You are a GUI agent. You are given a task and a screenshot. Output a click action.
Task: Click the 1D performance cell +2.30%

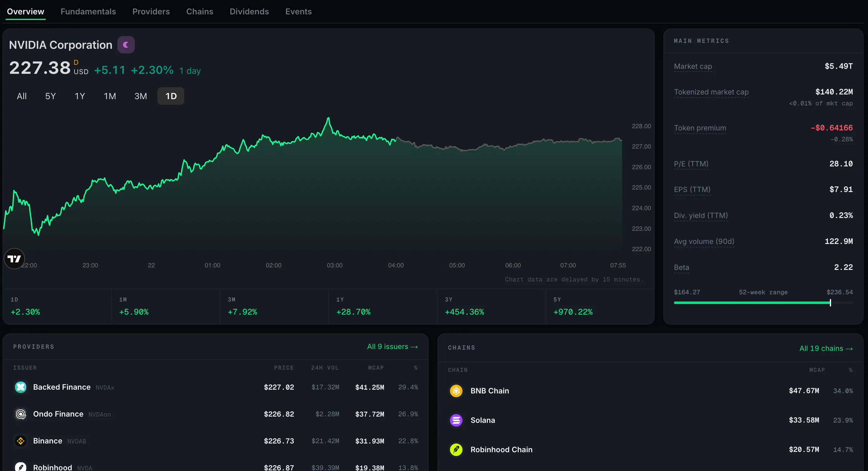(57, 307)
